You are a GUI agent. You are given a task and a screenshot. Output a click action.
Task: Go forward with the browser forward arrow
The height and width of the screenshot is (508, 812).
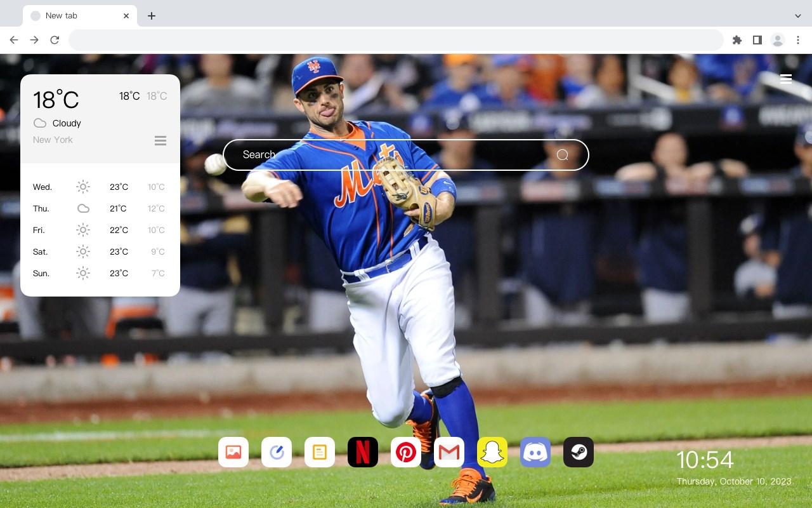[x=34, y=40]
